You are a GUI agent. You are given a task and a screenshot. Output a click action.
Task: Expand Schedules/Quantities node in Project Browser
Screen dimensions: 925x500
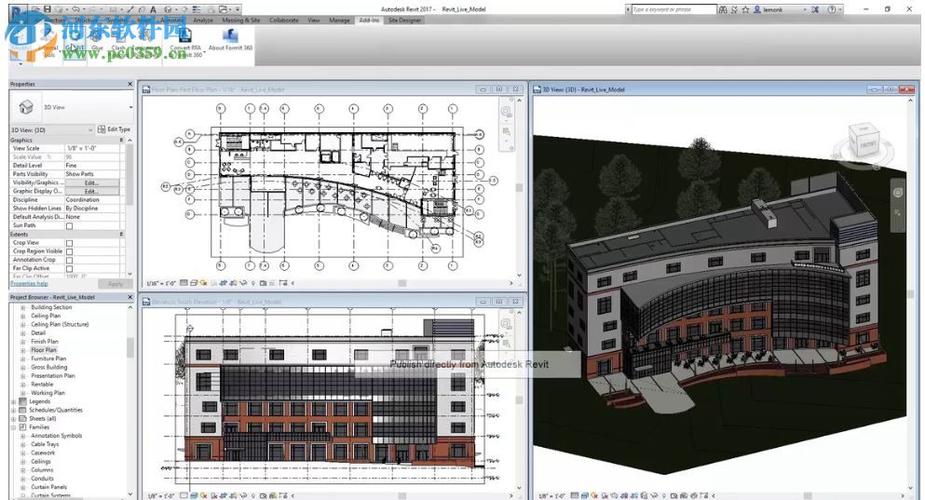coord(14,410)
